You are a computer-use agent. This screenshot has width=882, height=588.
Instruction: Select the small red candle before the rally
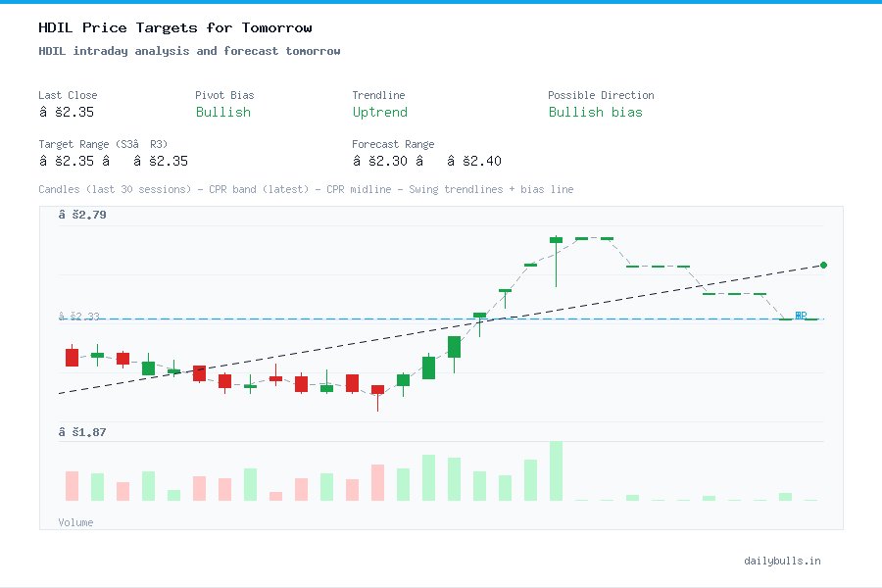point(376,389)
